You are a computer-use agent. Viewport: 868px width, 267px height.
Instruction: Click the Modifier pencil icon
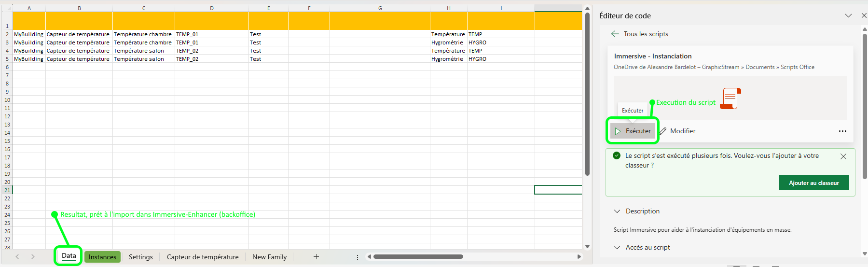point(663,131)
